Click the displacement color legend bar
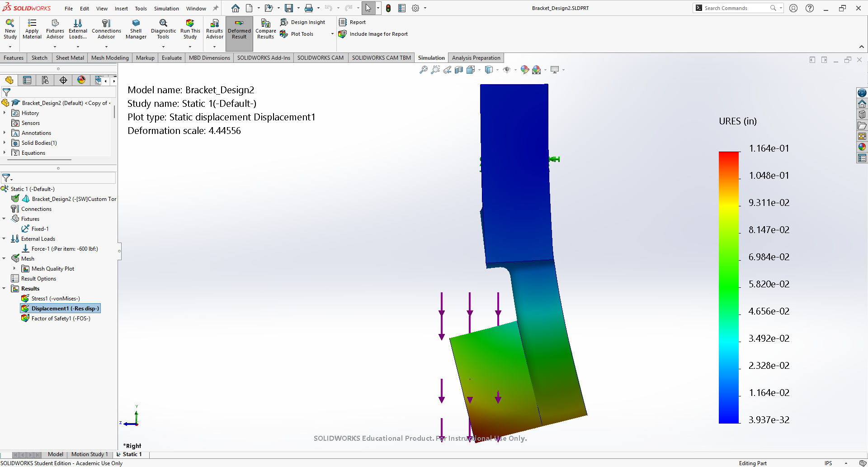The width and height of the screenshot is (868, 467). click(729, 287)
